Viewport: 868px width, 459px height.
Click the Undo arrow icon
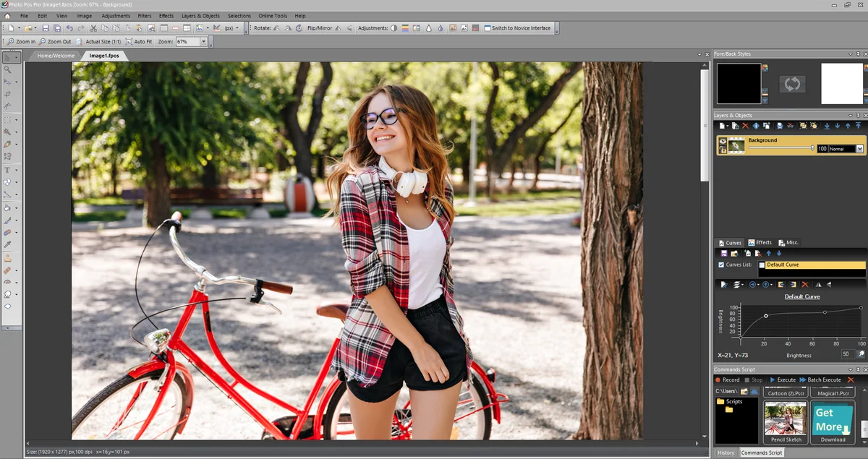pyautogui.click(x=69, y=28)
